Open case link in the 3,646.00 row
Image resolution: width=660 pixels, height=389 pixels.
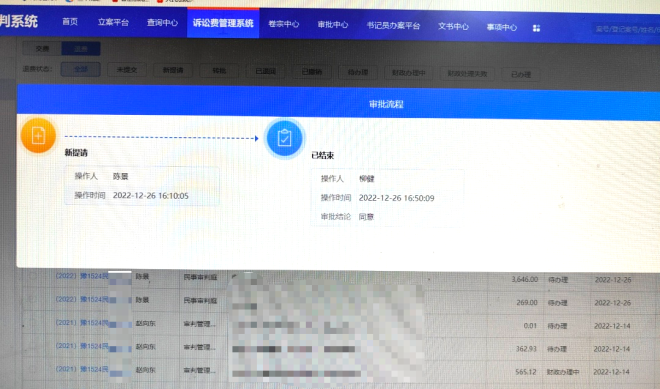click(82, 276)
